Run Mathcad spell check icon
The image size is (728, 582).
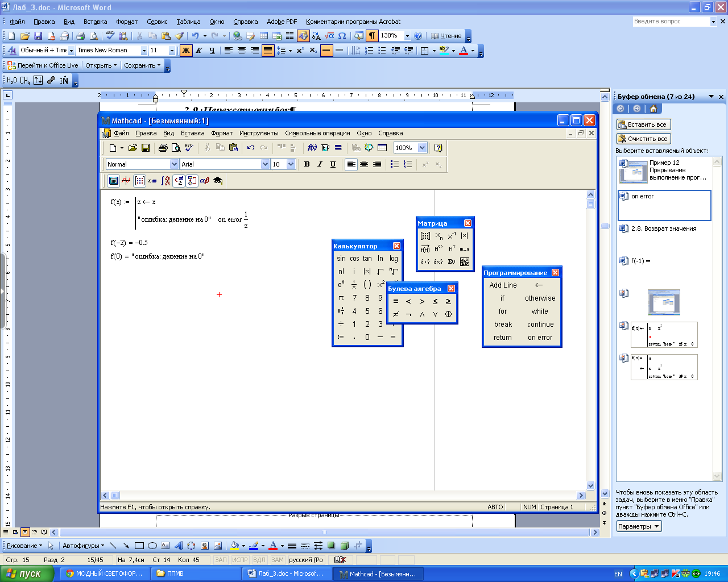[x=189, y=148]
